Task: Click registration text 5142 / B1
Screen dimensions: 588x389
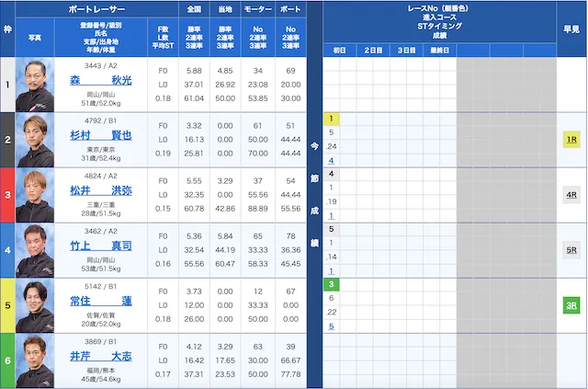Action: [100, 287]
